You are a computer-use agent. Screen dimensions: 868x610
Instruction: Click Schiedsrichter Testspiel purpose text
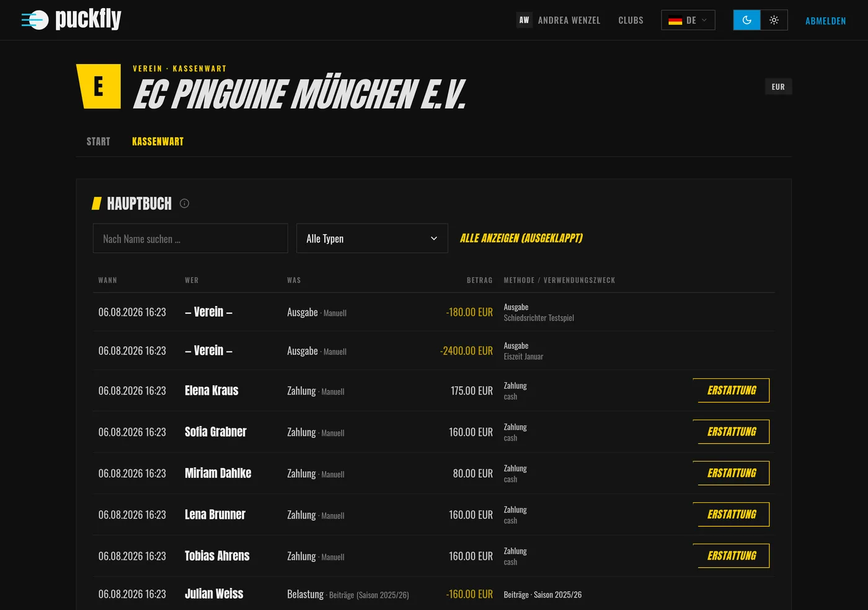click(x=539, y=318)
